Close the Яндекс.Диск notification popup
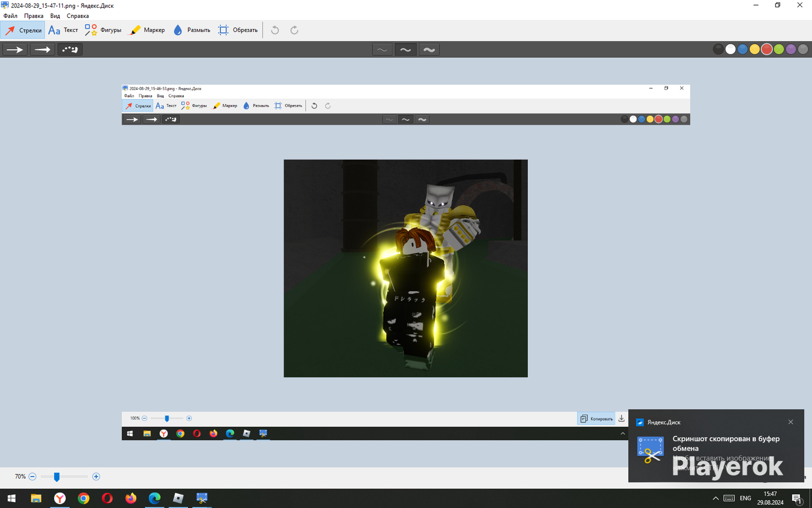Screen dimensions: 812x508 (791, 422)
